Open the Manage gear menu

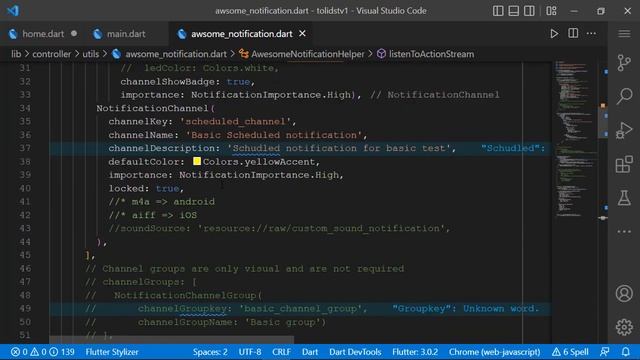[x=624, y=327]
